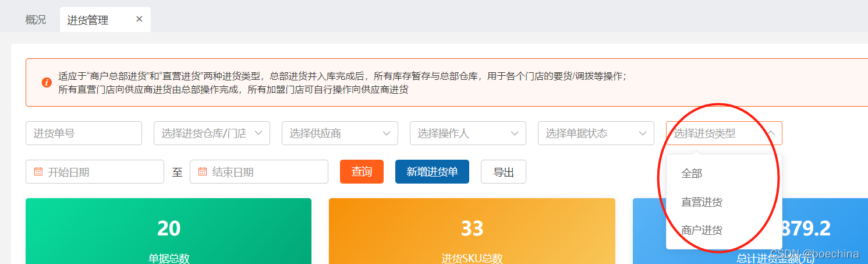Click the 导出 button
This screenshot has height=264, width=868.
[504, 171]
